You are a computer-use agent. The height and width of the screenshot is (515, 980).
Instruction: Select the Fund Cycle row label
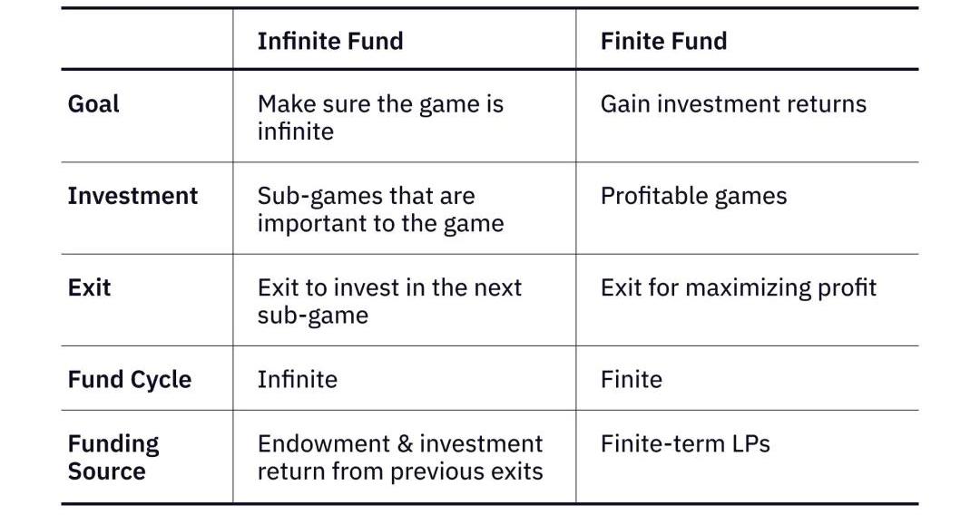click(x=129, y=379)
